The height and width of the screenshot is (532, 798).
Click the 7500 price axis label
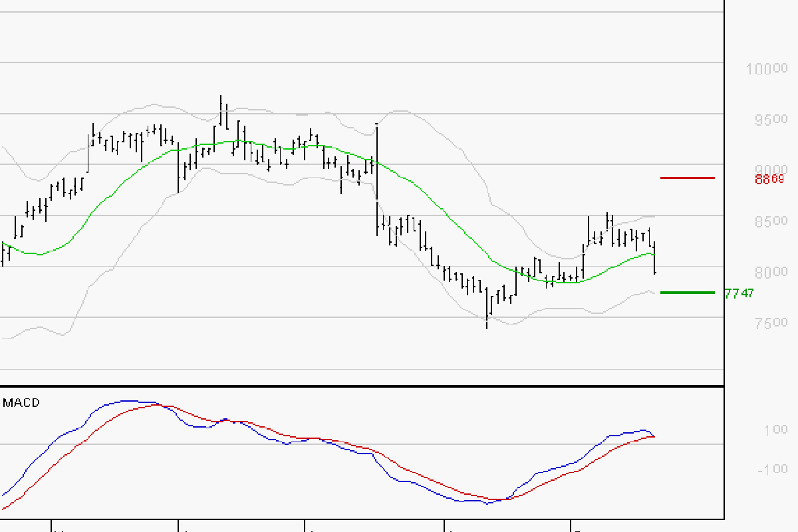pos(767,323)
